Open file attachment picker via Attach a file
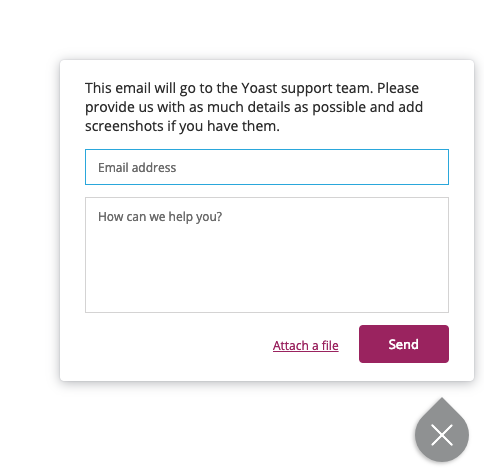 305,345
